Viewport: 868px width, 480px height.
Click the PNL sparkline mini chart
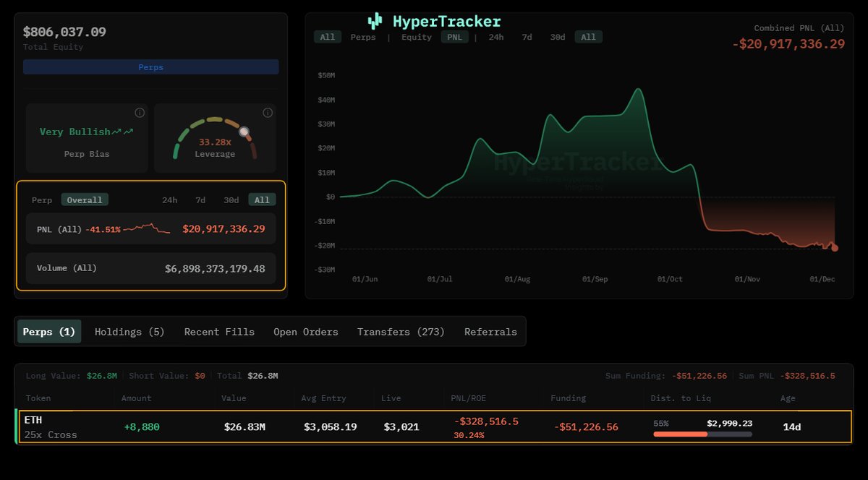[147, 228]
